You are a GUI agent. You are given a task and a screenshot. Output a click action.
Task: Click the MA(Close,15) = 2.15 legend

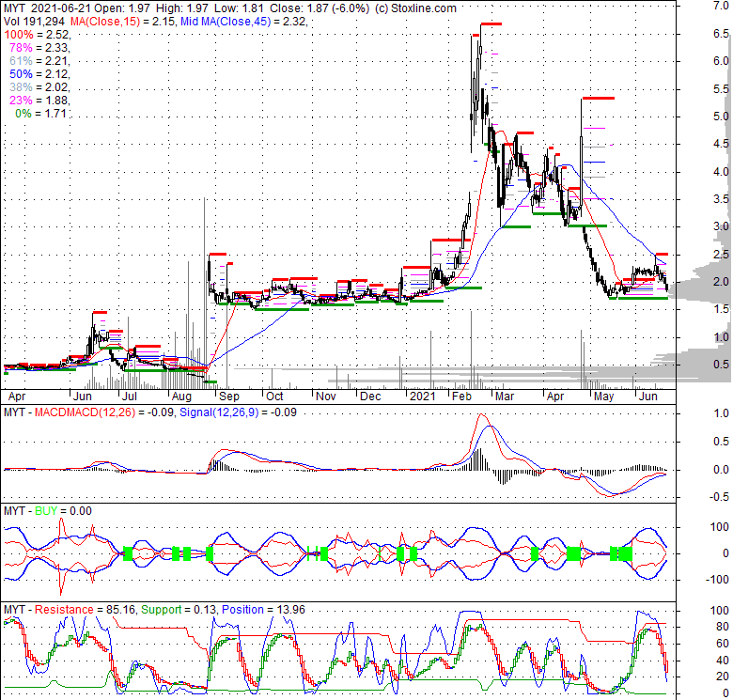123,22
